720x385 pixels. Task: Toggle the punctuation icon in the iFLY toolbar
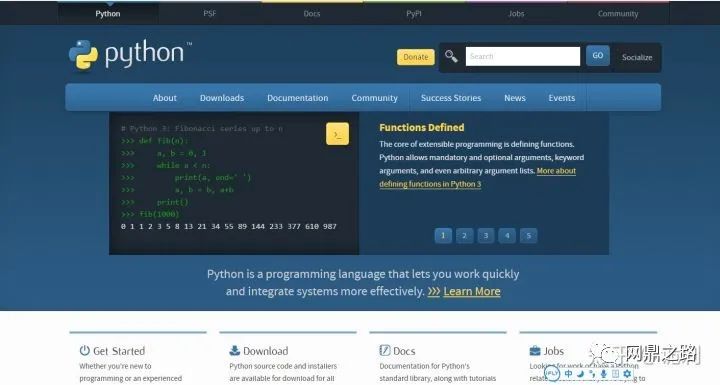pyautogui.click(x=592, y=374)
